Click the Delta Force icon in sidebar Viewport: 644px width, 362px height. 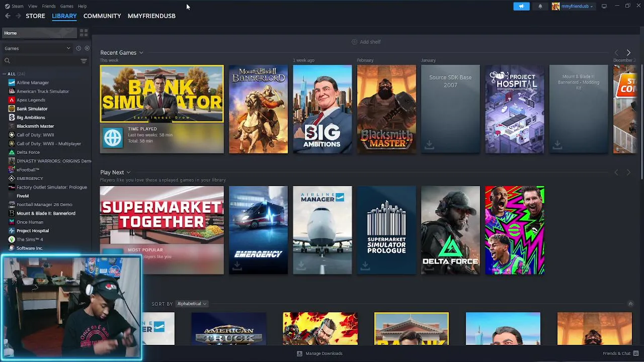(12, 152)
